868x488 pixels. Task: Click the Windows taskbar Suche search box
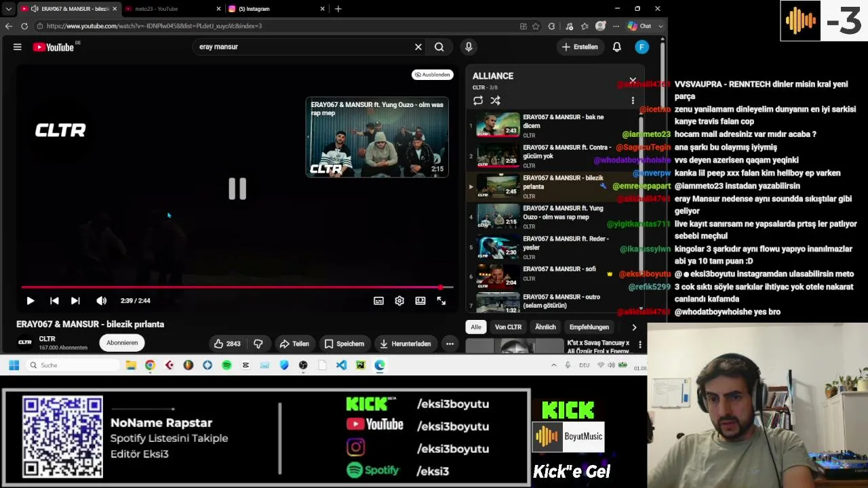coord(73,365)
